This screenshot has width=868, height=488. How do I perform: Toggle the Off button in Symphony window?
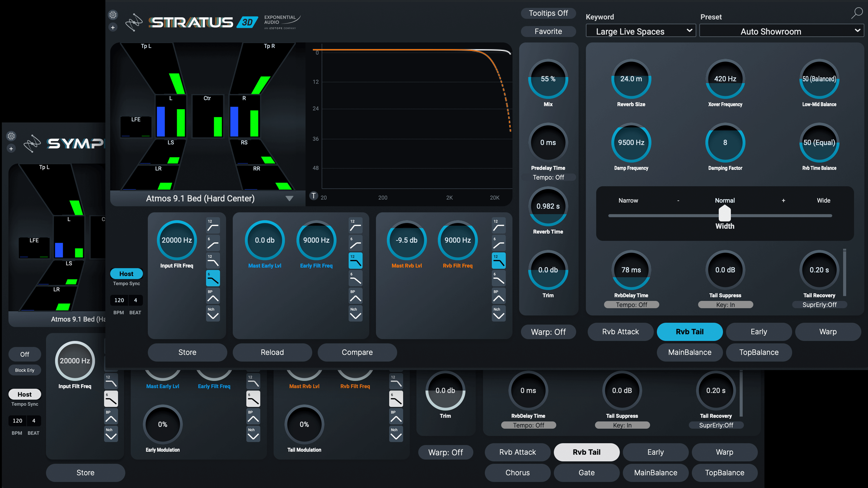(x=25, y=354)
